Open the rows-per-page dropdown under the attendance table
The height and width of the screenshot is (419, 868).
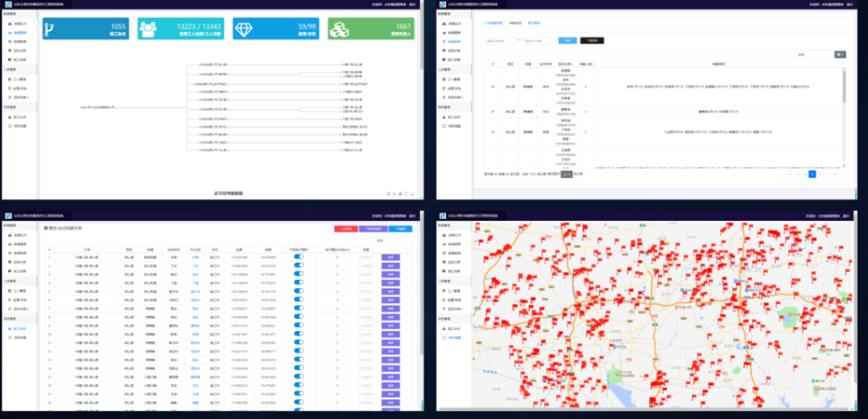point(567,174)
